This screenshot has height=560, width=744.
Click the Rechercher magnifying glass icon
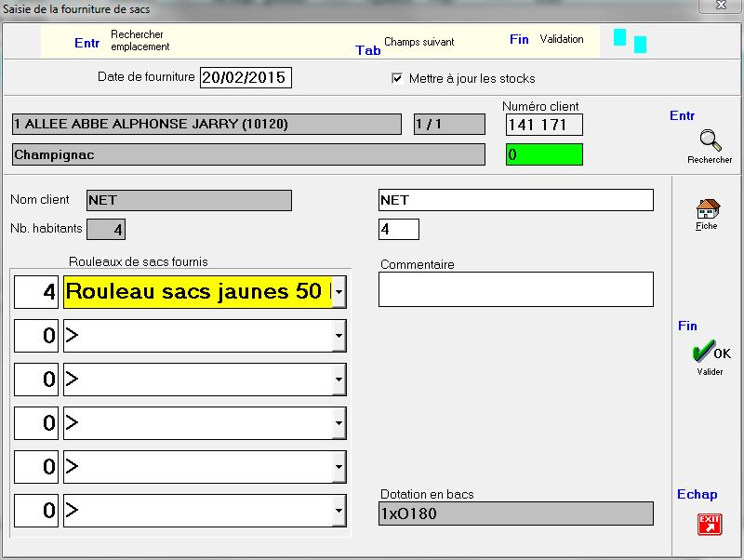(x=710, y=141)
